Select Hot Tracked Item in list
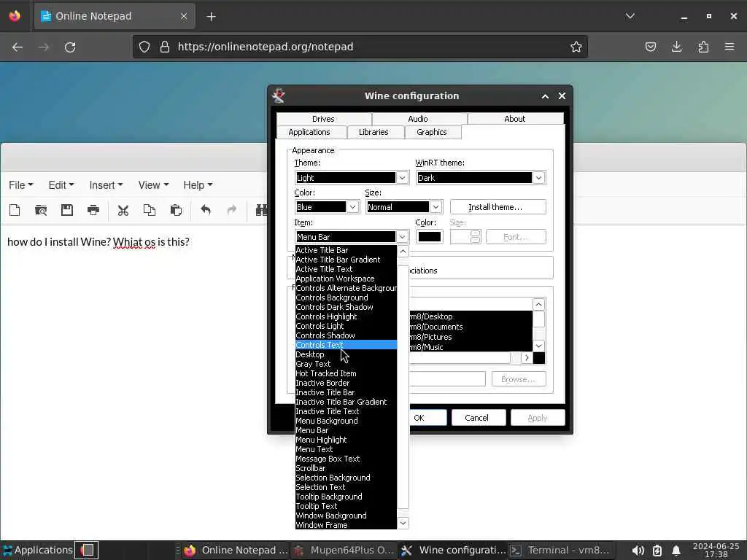Viewport: 747px width, 560px height. [346, 373]
